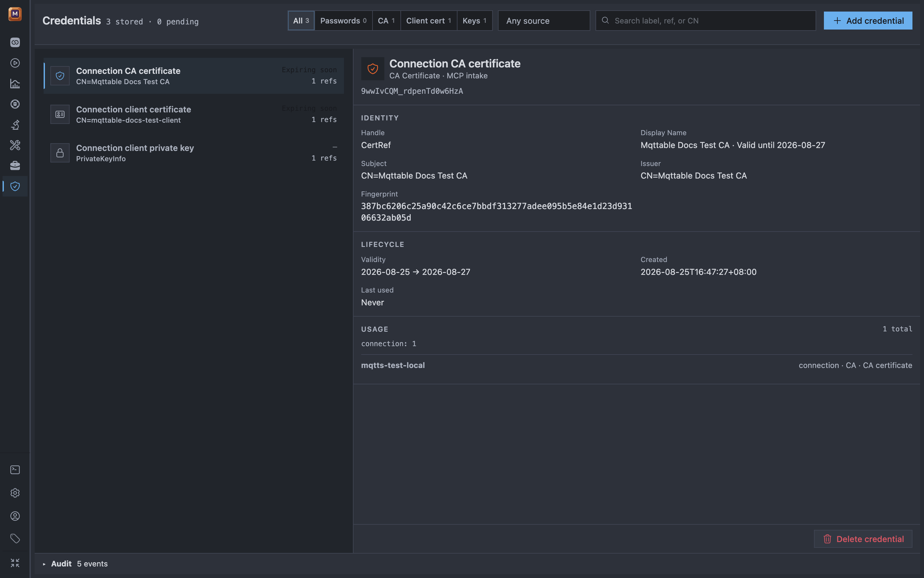The image size is (924, 578).
Task: Click ID-card icon of Connection client certificate row
Action: pos(60,114)
